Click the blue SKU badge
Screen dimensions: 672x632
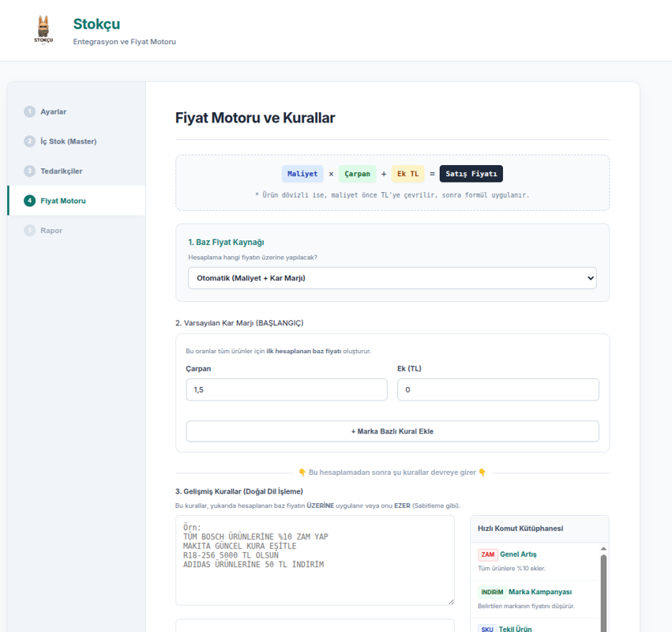pos(486,629)
